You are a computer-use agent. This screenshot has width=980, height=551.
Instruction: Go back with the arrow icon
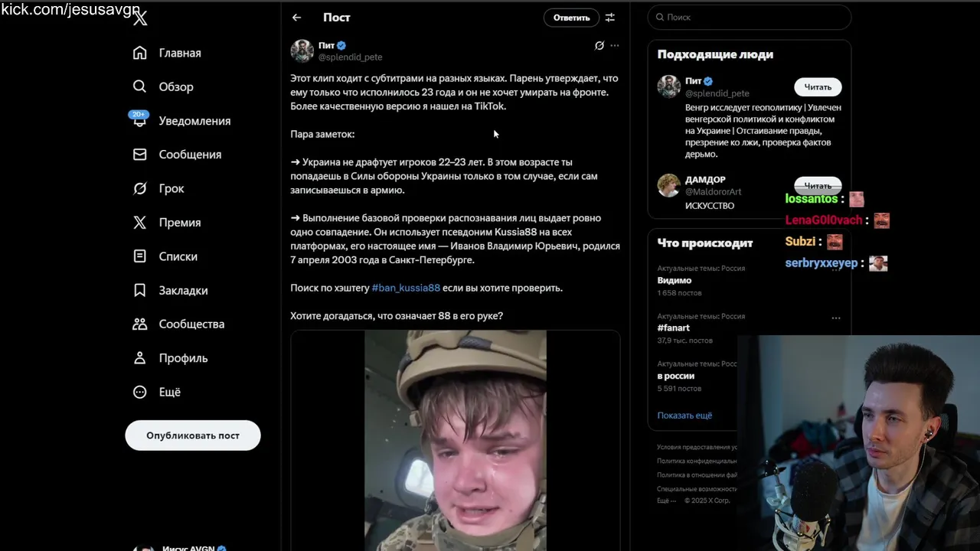pos(296,18)
